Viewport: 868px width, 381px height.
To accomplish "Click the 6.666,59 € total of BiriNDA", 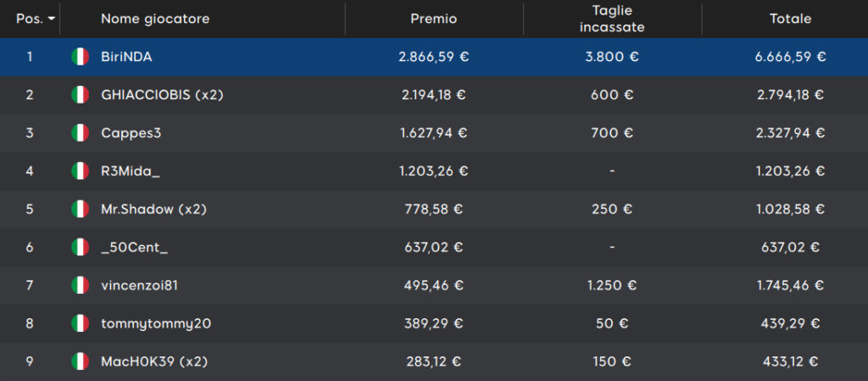I will coord(791,57).
